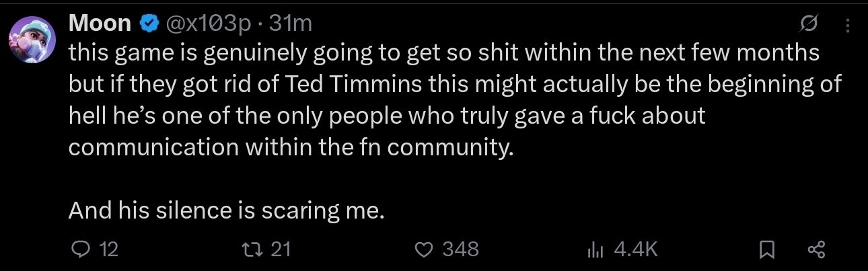
Task: Click the tweet's first line of text
Action: coord(444,52)
